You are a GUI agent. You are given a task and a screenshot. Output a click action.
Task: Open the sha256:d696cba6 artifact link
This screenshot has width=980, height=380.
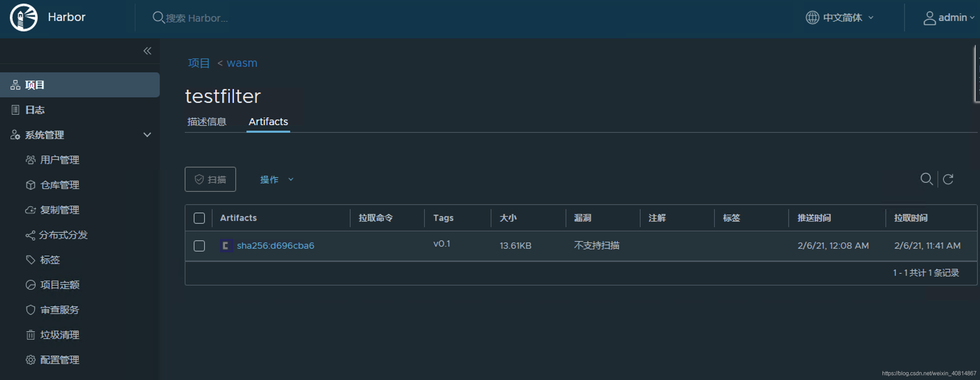click(276, 246)
